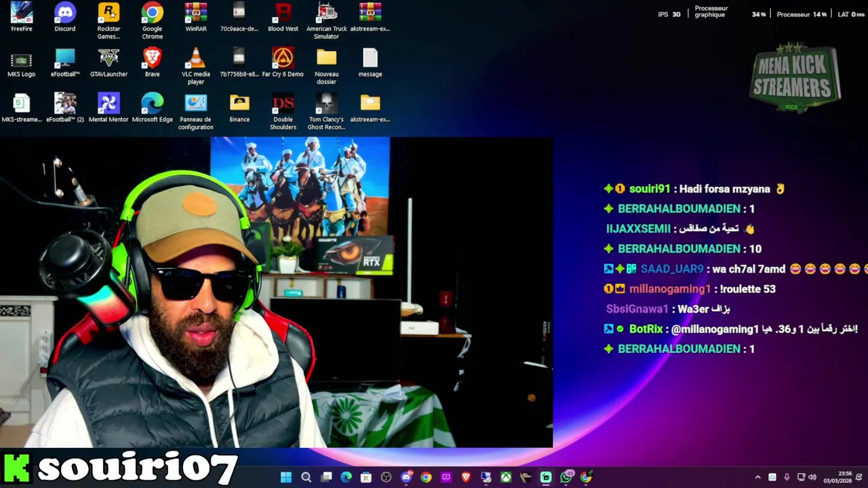Open the Discord desktop shortcut
Image resolution: width=868 pixels, height=488 pixels.
(65, 18)
